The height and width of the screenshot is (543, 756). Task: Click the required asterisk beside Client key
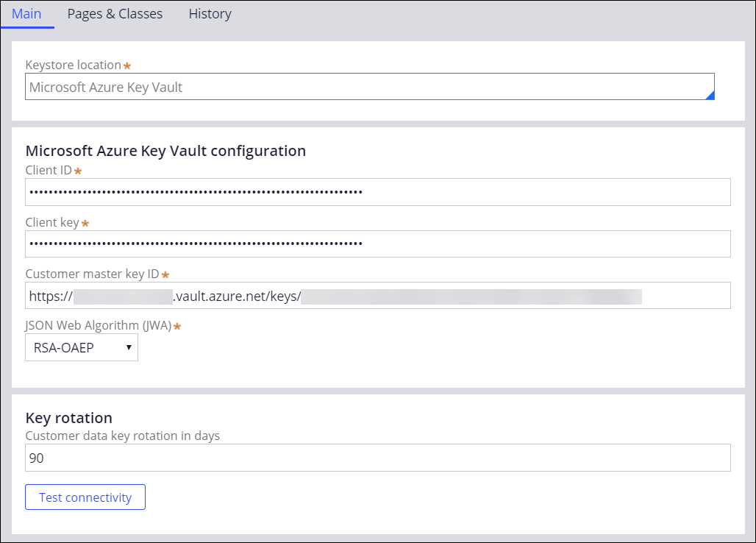click(x=85, y=223)
